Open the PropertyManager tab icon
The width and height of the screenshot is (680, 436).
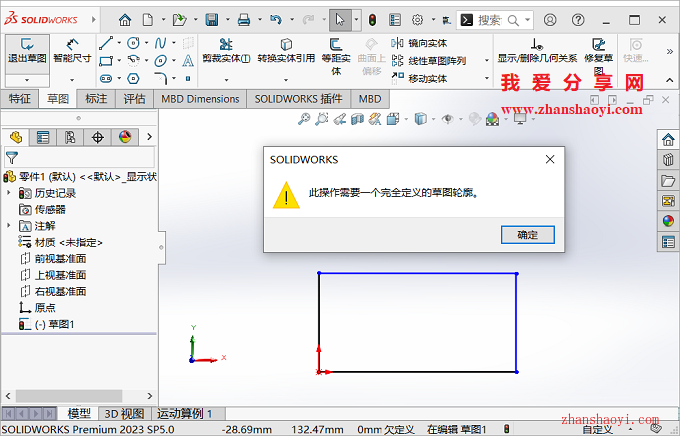point(43,137)
